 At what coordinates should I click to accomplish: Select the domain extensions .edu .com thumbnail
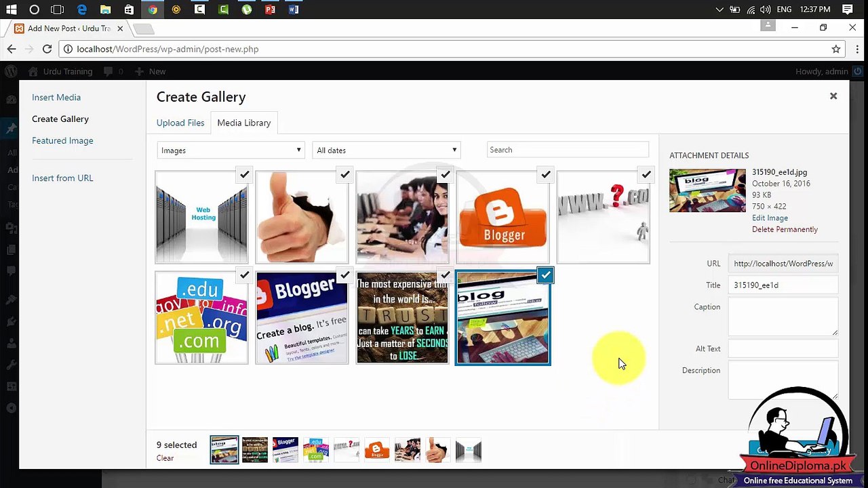pyautogui.click(x=201, y=318)
